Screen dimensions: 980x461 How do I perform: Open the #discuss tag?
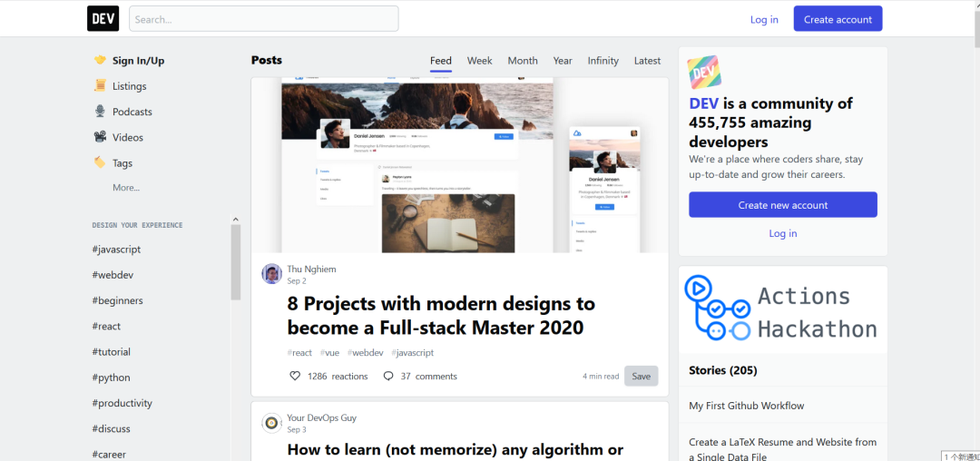[111, 428]
